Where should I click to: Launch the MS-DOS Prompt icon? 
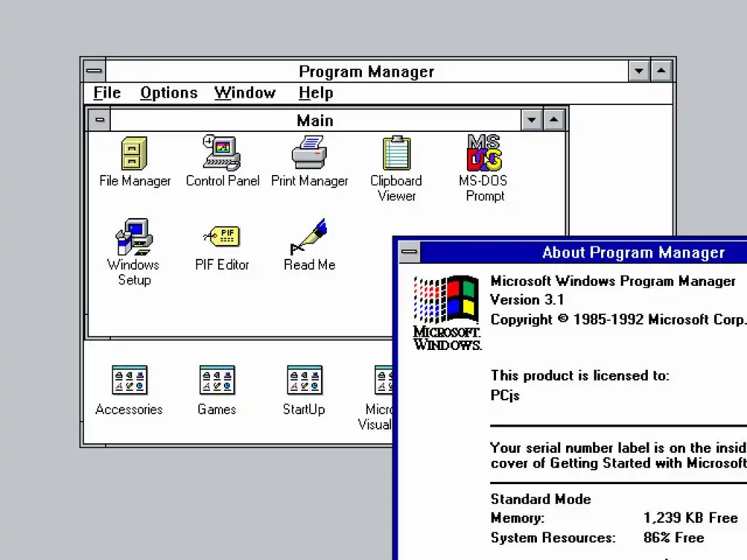[x=484, y=169]
